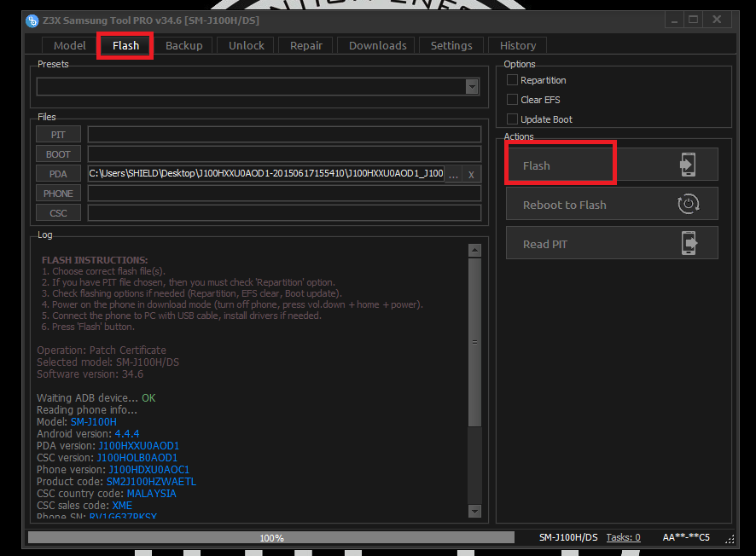Click CSC version J100HOLB0AOD1 in log
This screenshot has width=756, height=556.
(137, 458)
